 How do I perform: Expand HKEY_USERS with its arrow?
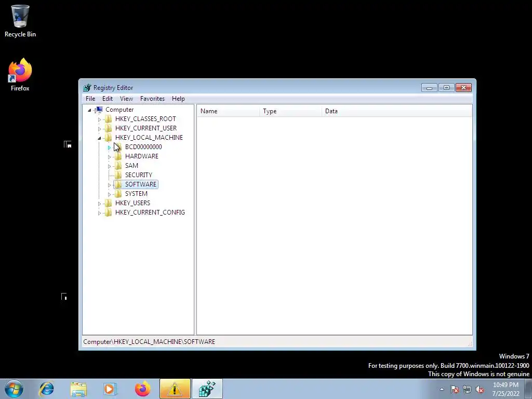coord(99,204)
